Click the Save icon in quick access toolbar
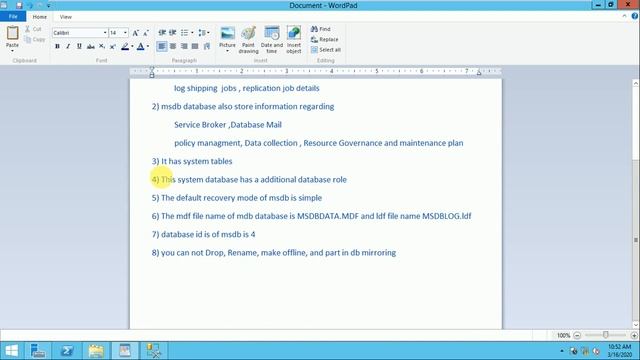Image resolution: width=640 pixels, height=360 pixels. click(19, 5)
